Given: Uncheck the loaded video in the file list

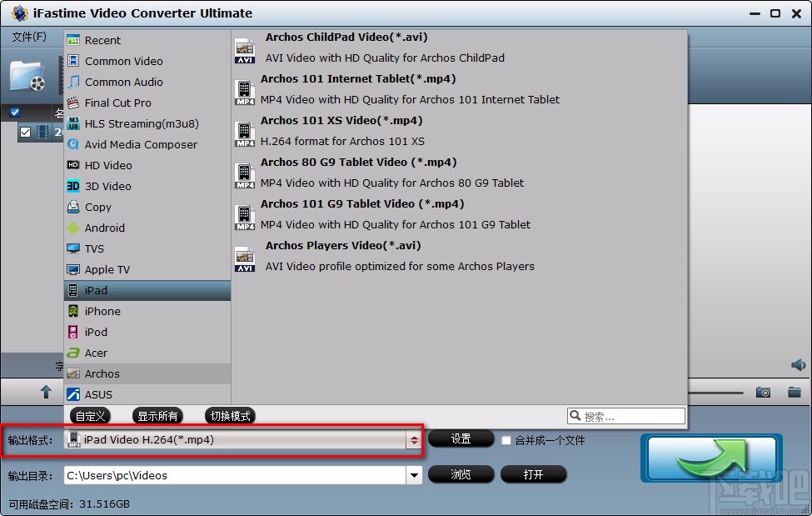Looking at the screenshot, I should [x=25, y=131].
